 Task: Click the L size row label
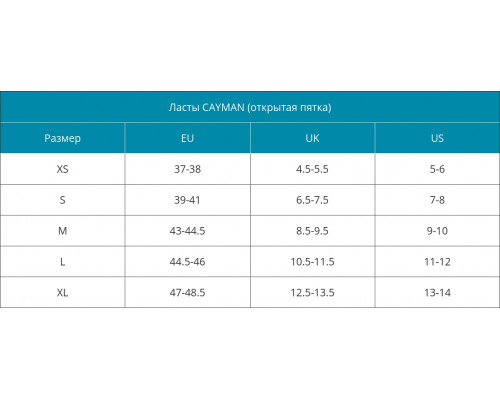[x=63, y=262]
